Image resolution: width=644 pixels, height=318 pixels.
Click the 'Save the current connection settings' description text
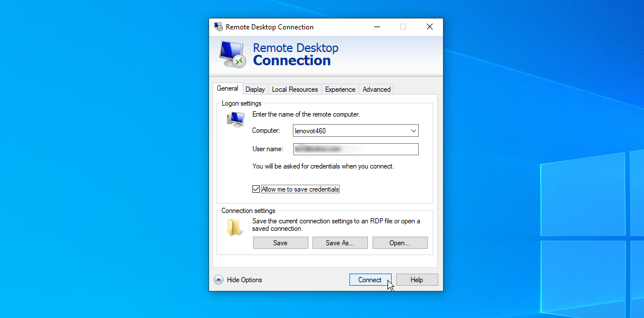point(336,225)
